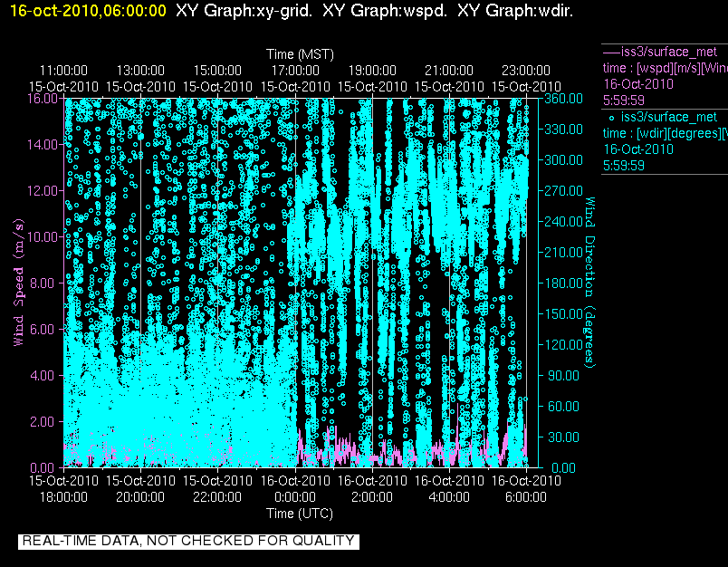Click the 360.00 wind direction tick label
The height and width of the screenshot is (567, 728).
(563, 99)
